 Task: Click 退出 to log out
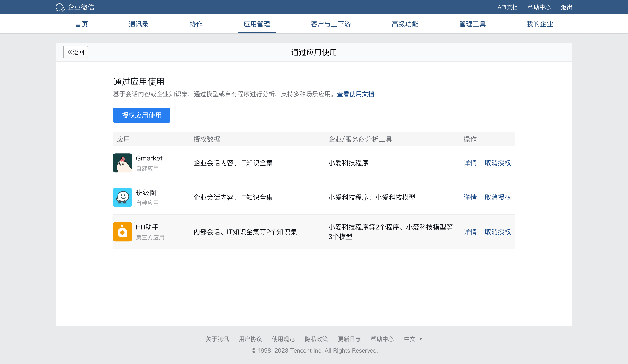point(566,7)
